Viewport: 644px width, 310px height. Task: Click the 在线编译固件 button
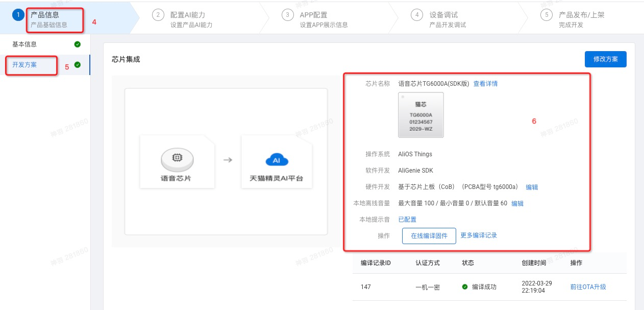click(x=429, y=236)
